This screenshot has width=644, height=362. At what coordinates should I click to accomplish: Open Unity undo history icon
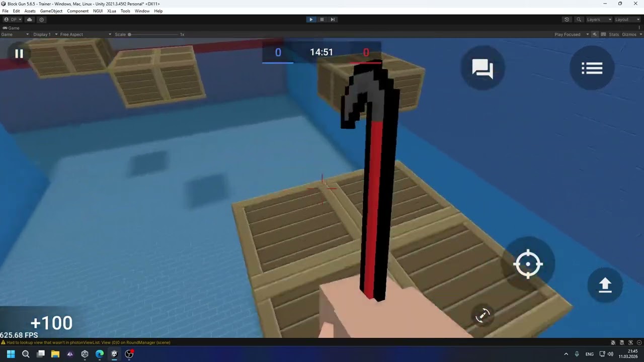(x=567, y=20)
